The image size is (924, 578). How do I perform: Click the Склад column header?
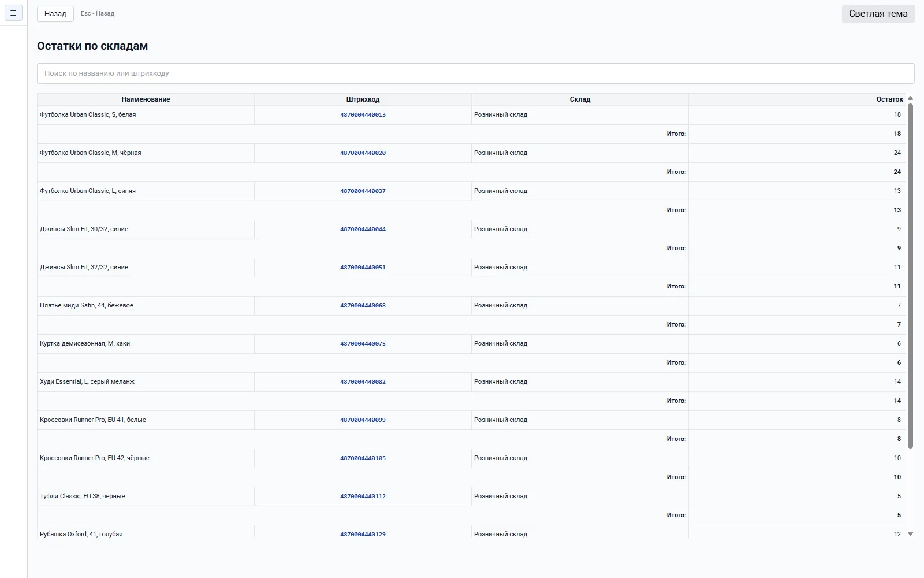click(x=580, y=99)
